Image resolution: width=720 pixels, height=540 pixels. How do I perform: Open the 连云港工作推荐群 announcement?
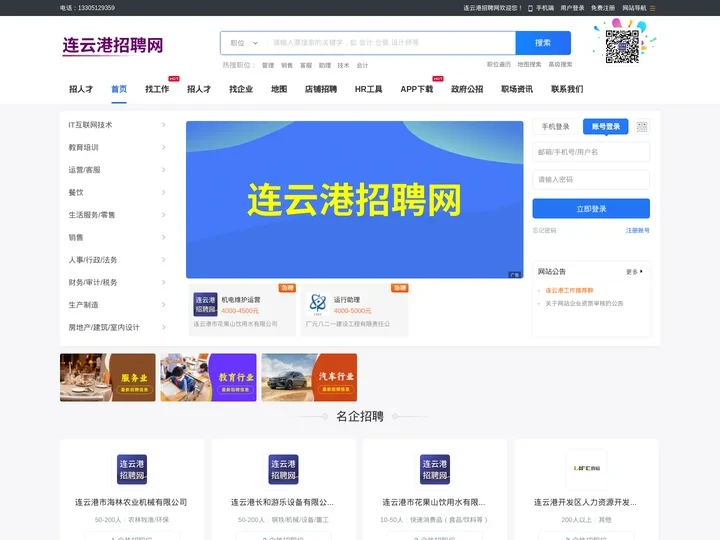[x=569, y=291]
